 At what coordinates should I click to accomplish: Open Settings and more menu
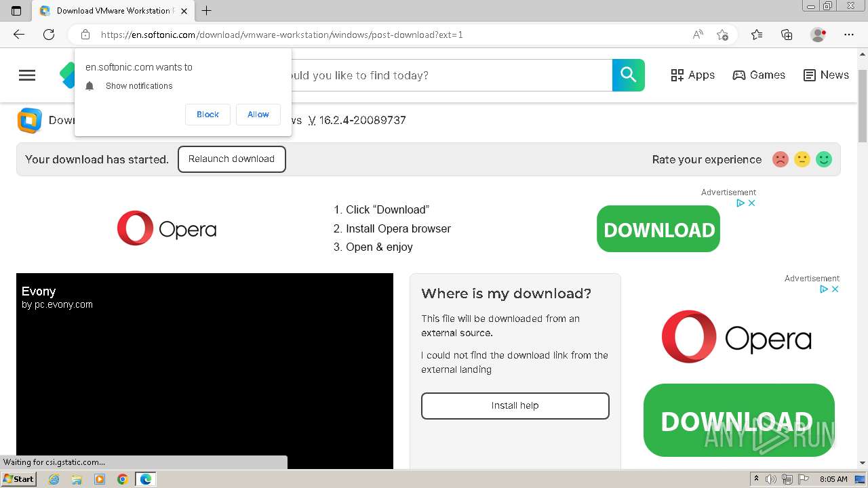(849, 35)
